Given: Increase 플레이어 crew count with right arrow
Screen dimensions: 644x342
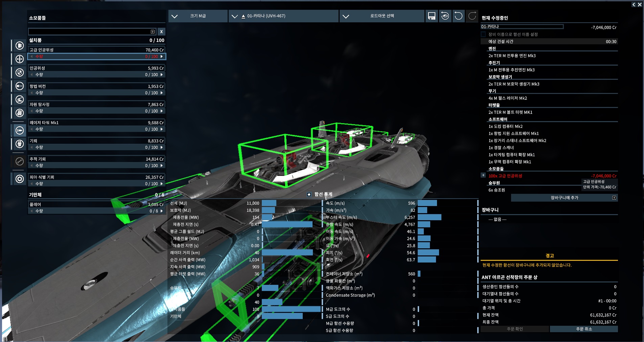Looking at the screenshot, I should point(162,211).
